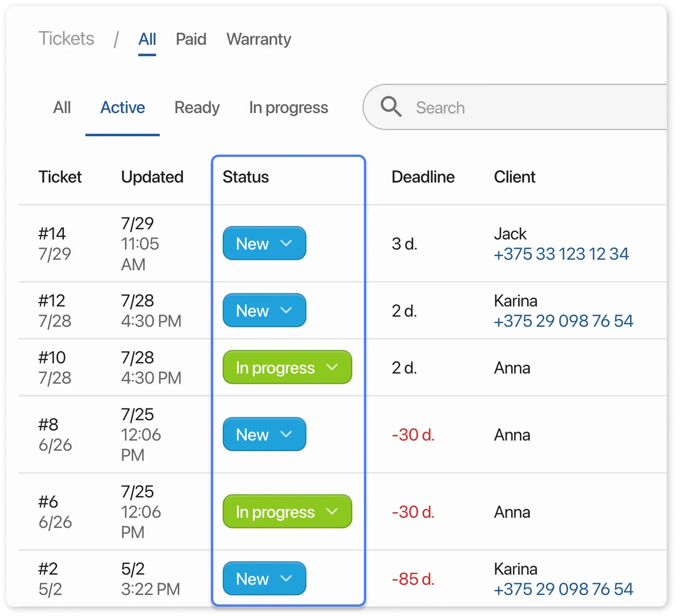This screenshot has height=616, width=676.
Task: Switch to the Paid tab
Action: (x=191, y=39)
